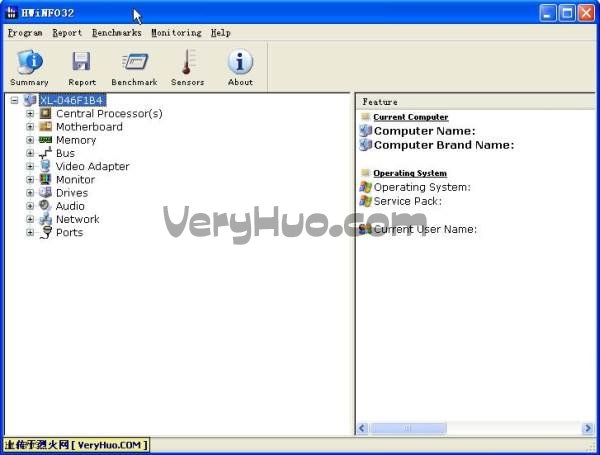Expand the Motherboard node

point(30,127)
